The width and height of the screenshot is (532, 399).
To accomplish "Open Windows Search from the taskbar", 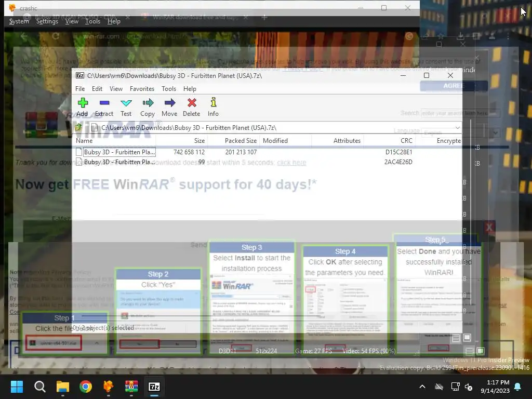I will (x=39, y=387).
